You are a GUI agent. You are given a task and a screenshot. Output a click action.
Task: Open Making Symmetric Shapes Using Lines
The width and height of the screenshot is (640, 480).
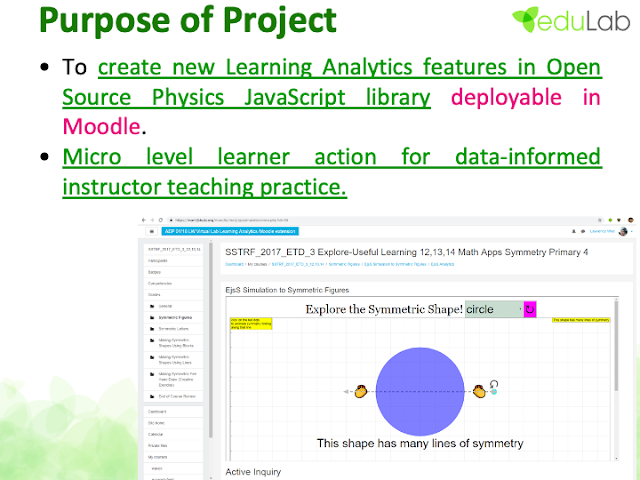click(175, 360)
